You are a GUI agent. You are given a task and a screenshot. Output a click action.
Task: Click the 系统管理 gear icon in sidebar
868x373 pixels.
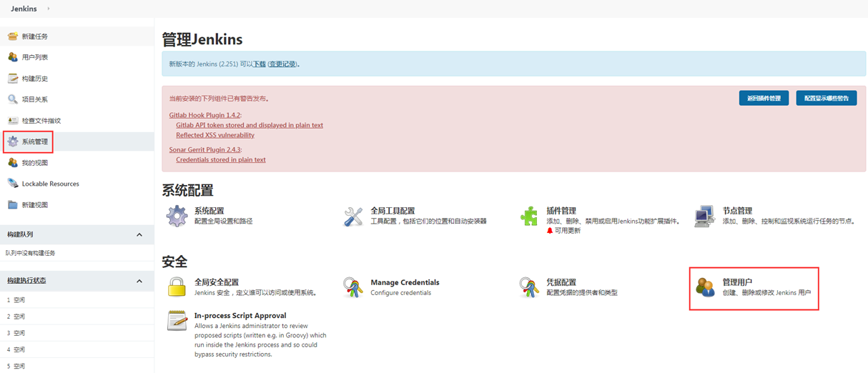tap(13, 141)
